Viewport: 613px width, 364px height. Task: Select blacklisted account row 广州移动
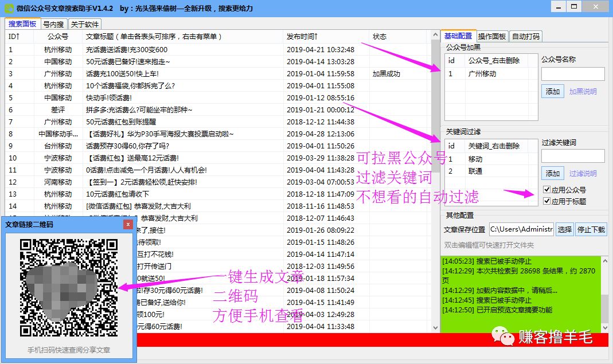[x=491, y=73]
